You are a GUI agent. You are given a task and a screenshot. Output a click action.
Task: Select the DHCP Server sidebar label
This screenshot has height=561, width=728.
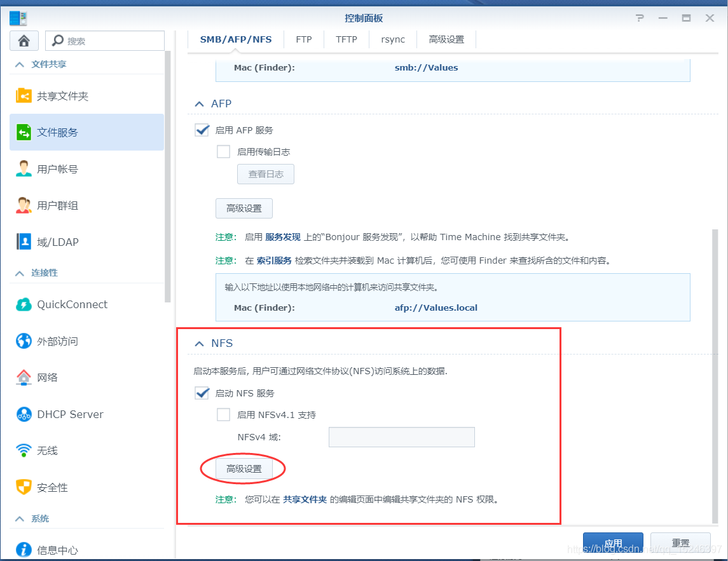tap(70, 414)
